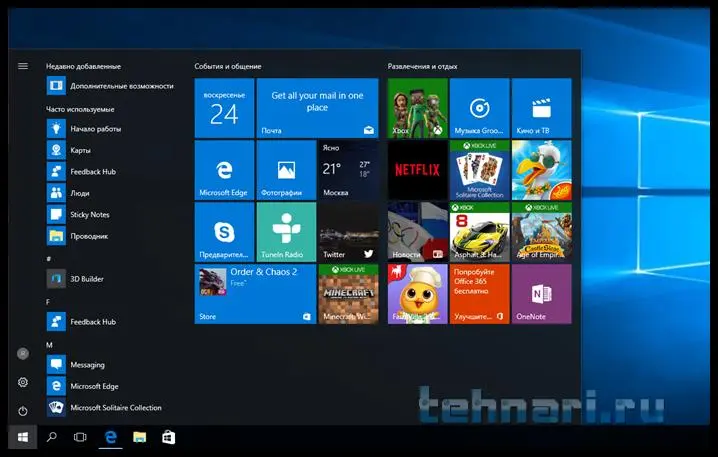Open the search magnifier on the taskbar
Image resolution: width=718 pixels, height=457 pixels.
[x=52, y=437]
